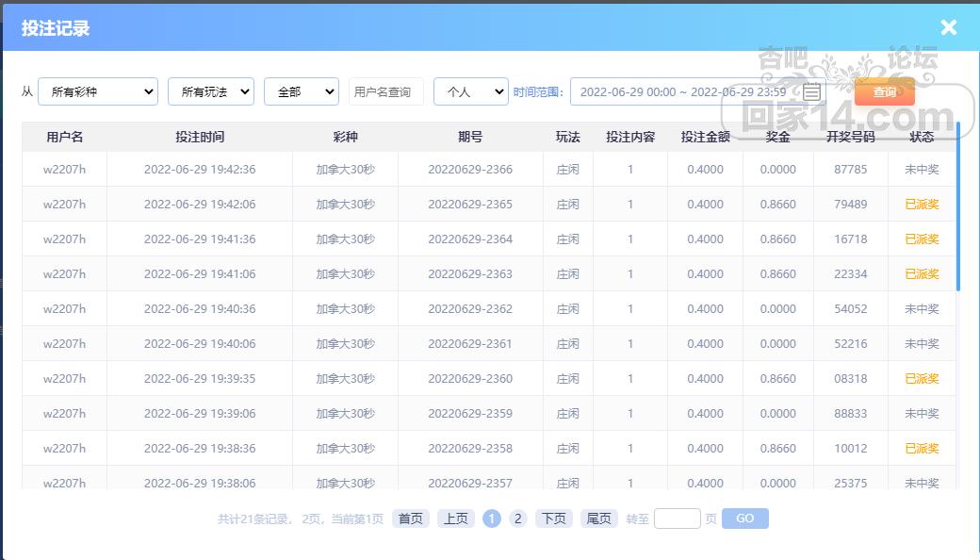980x560 pixels.
Task: Open the 个人 scope dropdown
Action: click(x=470, y=91)
